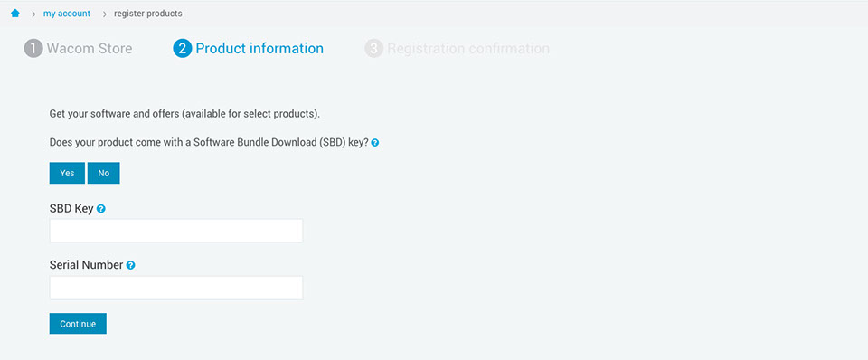Click the step 1 number circle
This screenshot has height=360, width=868.
click(33, 49)
